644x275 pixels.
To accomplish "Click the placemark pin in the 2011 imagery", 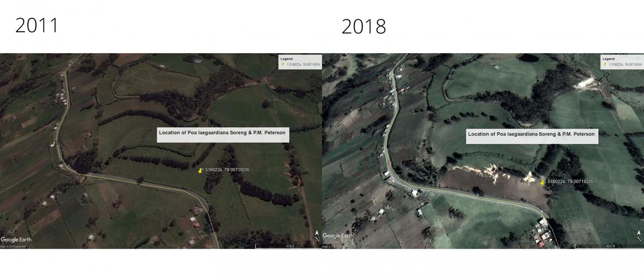I will (199, 171).
